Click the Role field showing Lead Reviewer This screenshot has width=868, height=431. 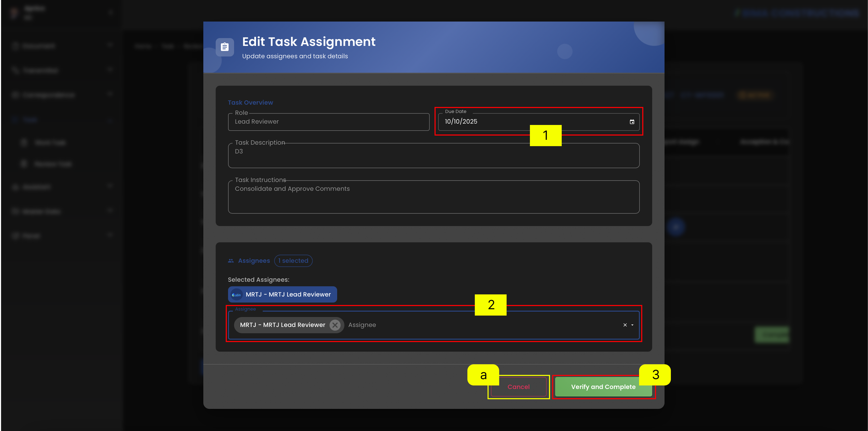coord(329,122)
